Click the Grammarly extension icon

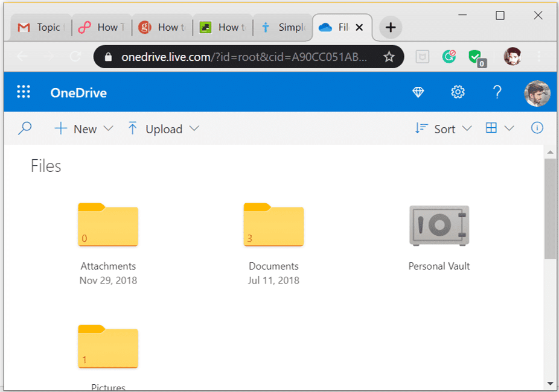449,56
